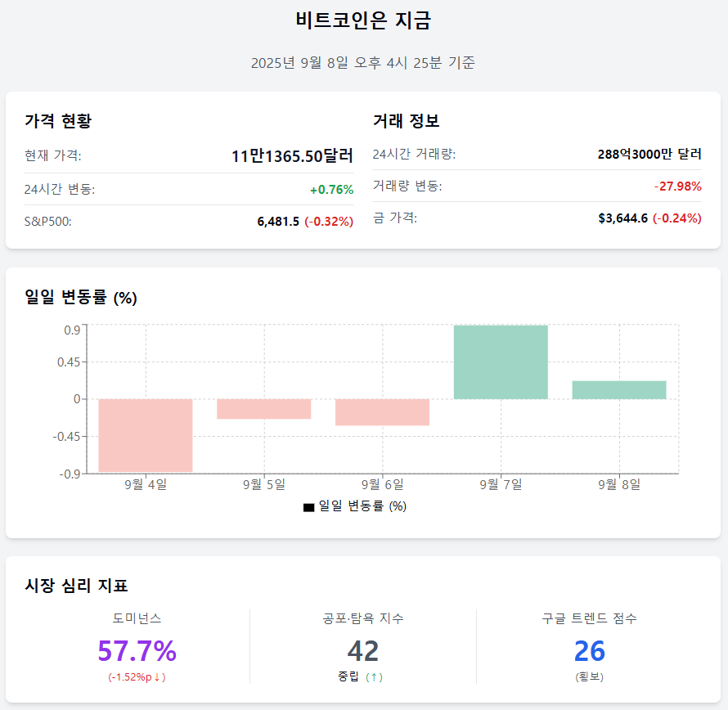Click the 가격 현황 section heading

pos(58,121)
